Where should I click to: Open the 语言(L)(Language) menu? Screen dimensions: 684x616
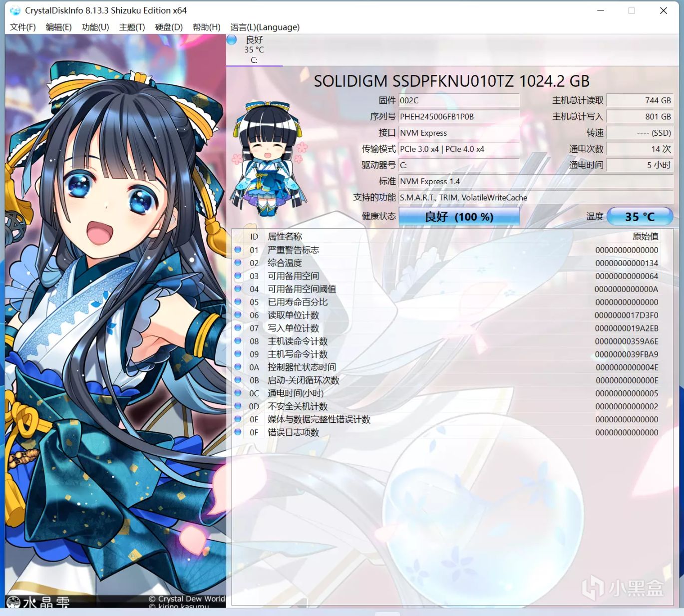[x=265, y=27]
